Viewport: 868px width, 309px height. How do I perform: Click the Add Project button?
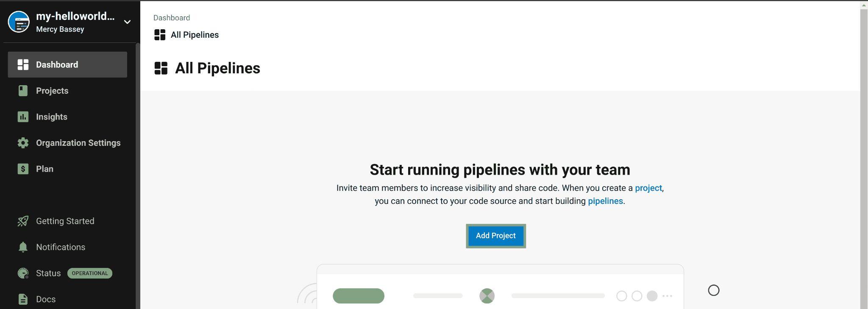495,236
